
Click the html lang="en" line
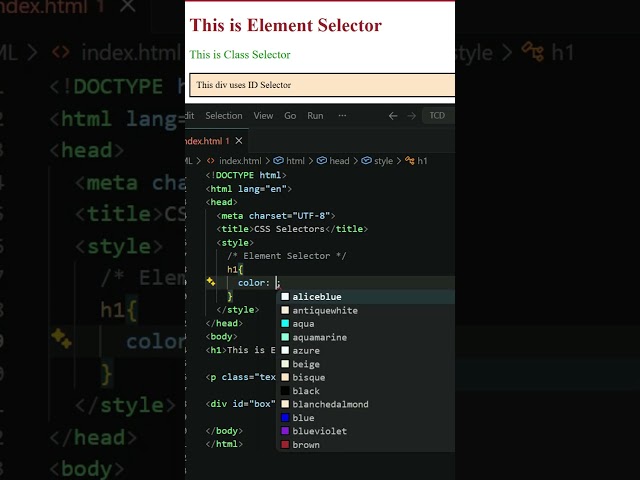pos(249,189)
